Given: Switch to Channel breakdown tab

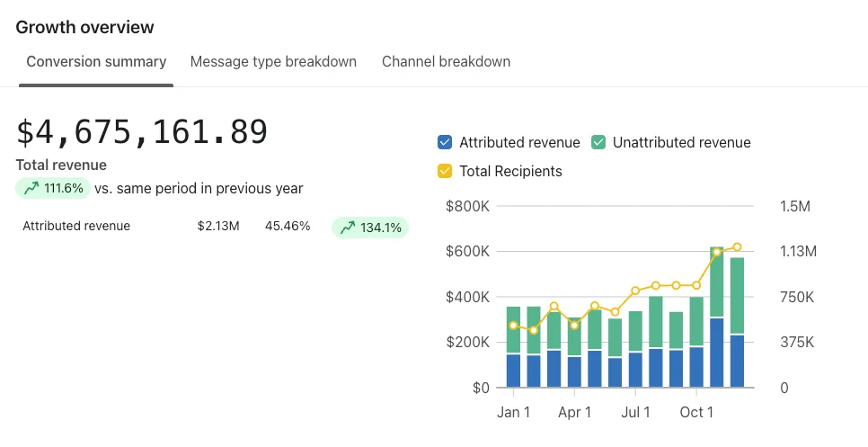Looking at the screenshot, I should (x=447, y=61).
